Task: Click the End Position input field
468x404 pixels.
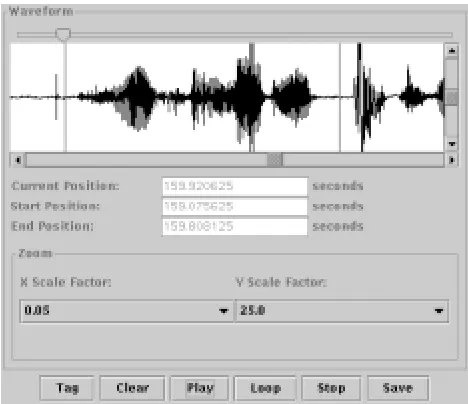Action: coord(235,226)
